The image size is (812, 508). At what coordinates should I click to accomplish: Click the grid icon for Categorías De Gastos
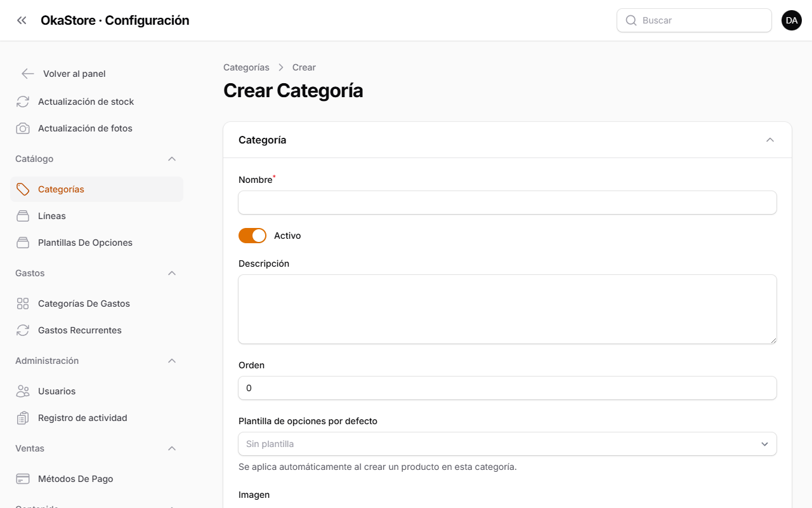[x=23, y=304]
